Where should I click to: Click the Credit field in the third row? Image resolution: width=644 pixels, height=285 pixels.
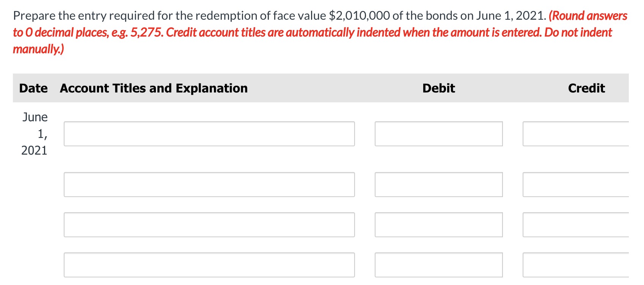point(580,225)
